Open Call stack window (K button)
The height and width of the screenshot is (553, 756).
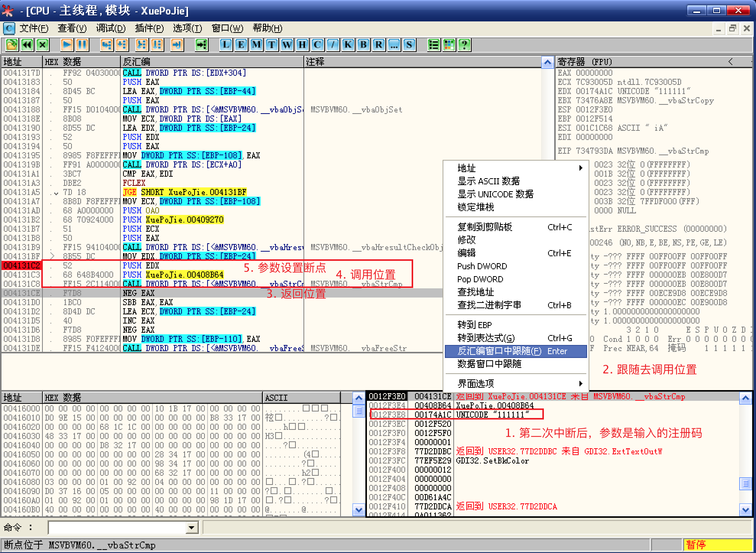tap(348, 45)
